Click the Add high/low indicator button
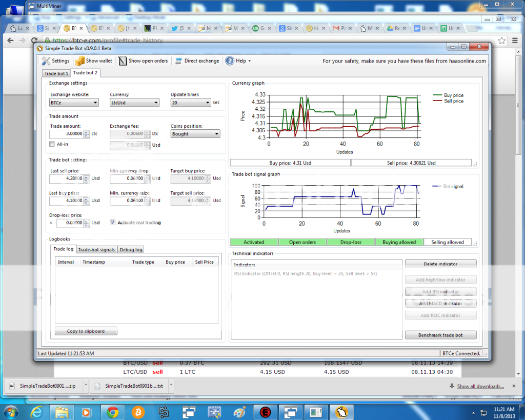The image size is (525, 420). pos(440,279)
